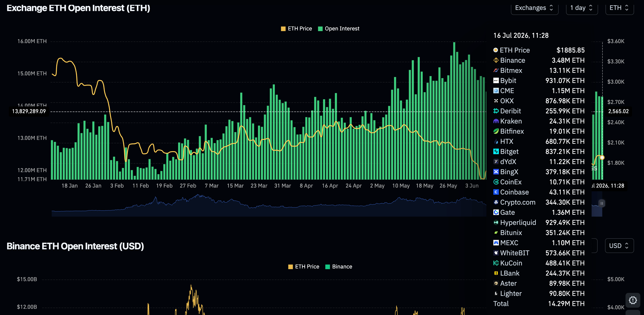
Task: Click the '$3.60K' right axis label
Action: click(616, 41)
